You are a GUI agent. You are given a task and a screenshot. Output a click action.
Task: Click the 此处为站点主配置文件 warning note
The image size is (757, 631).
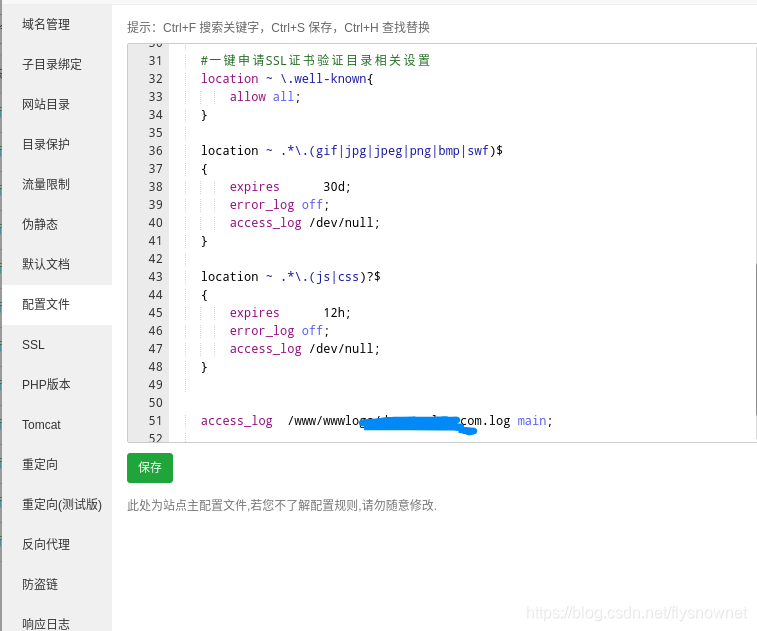coord(282,505)
